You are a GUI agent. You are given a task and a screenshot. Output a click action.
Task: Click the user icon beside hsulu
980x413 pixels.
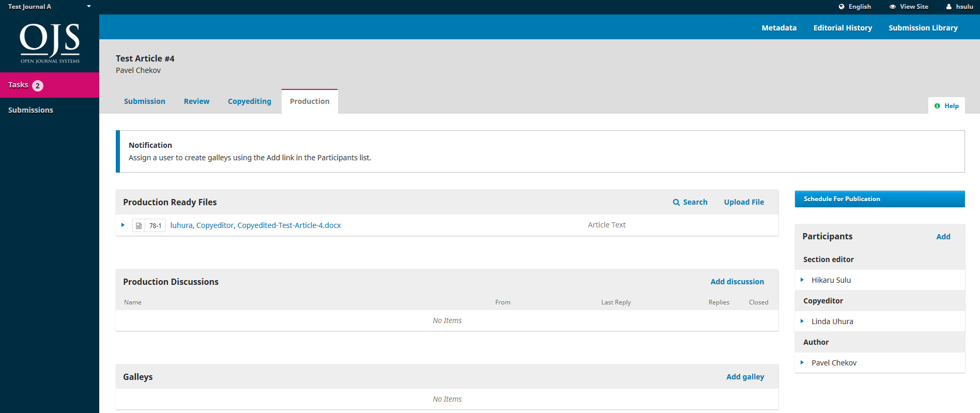click(x=949, y=7)
